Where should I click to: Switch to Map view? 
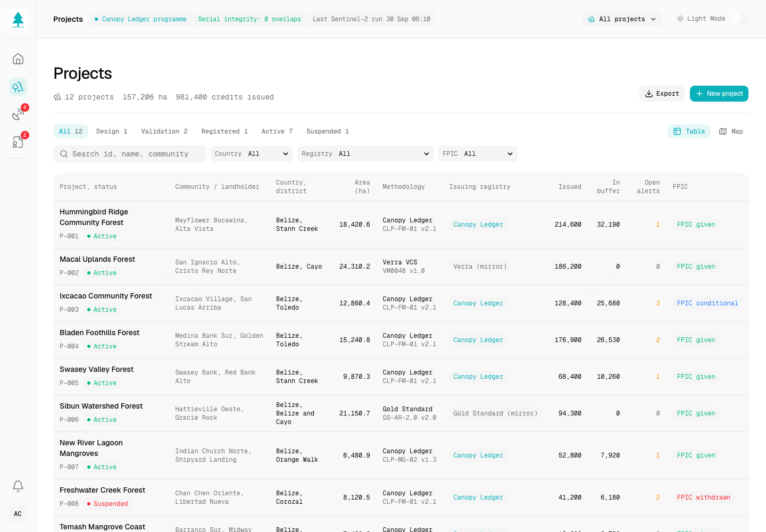coord(731,131)
